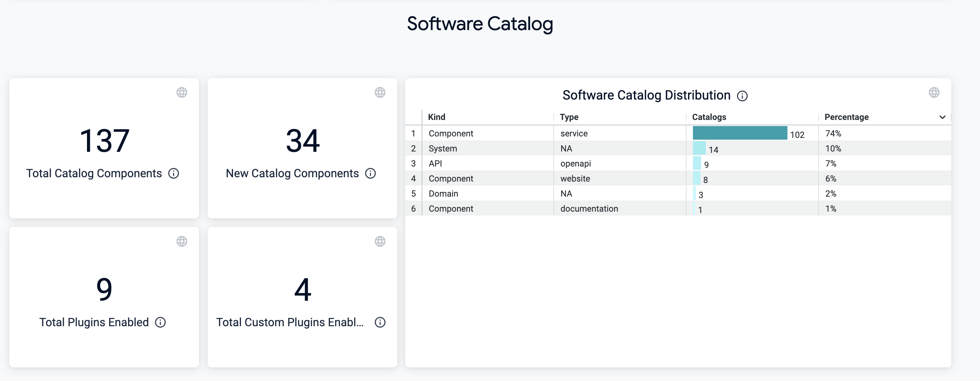
Task: Click the 102 service catalogs bar
Action: pyautogui.click(x=739, y=133)
